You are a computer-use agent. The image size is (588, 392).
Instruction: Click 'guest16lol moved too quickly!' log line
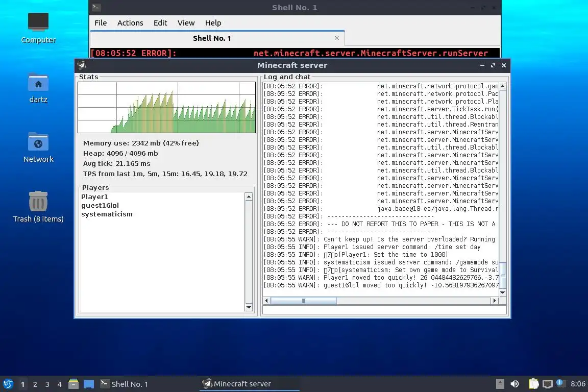click(x=381, y=285)
